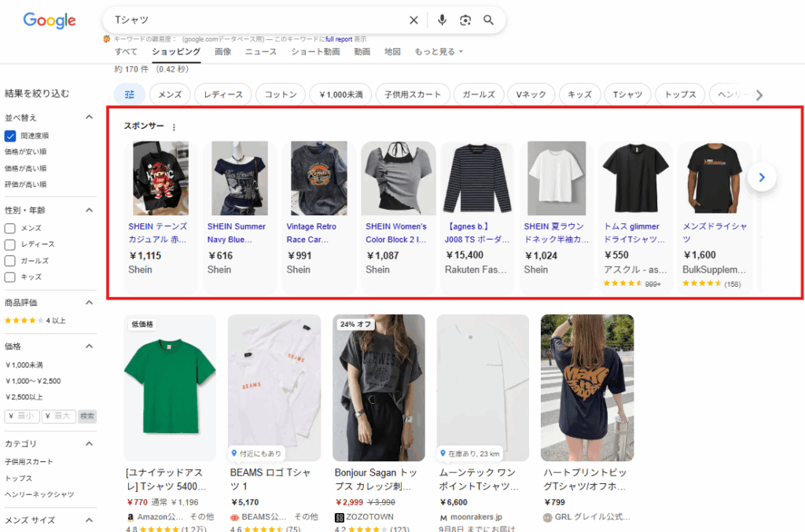Open the green United Athle T-shirt image
The height and width of the screenshot is (532, 805).
(x=170, y=388)
